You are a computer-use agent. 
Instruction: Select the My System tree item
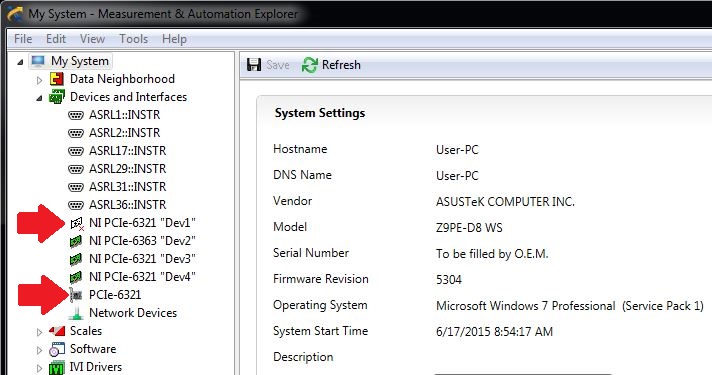(x=79, y=61)
